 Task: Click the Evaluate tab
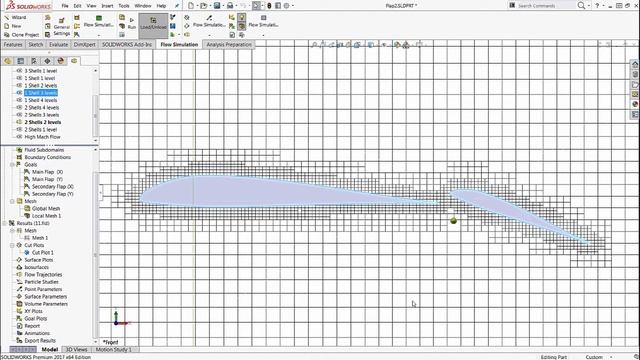tap(58, 44)
